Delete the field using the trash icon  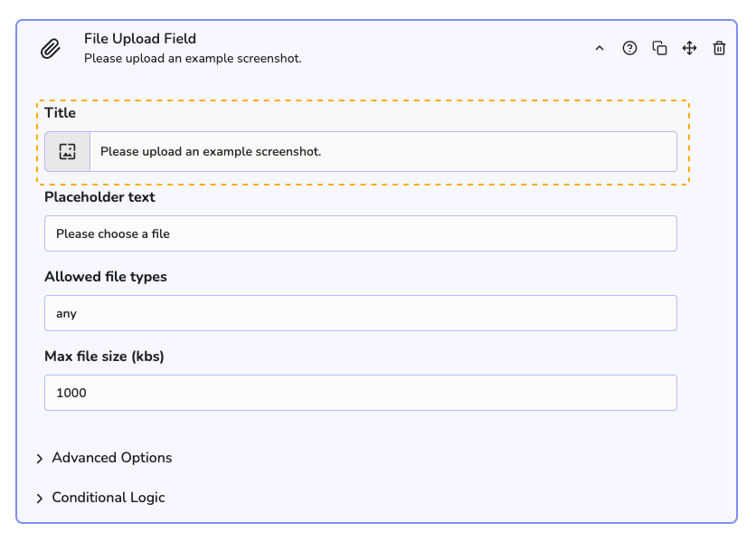tap(719, 49)
